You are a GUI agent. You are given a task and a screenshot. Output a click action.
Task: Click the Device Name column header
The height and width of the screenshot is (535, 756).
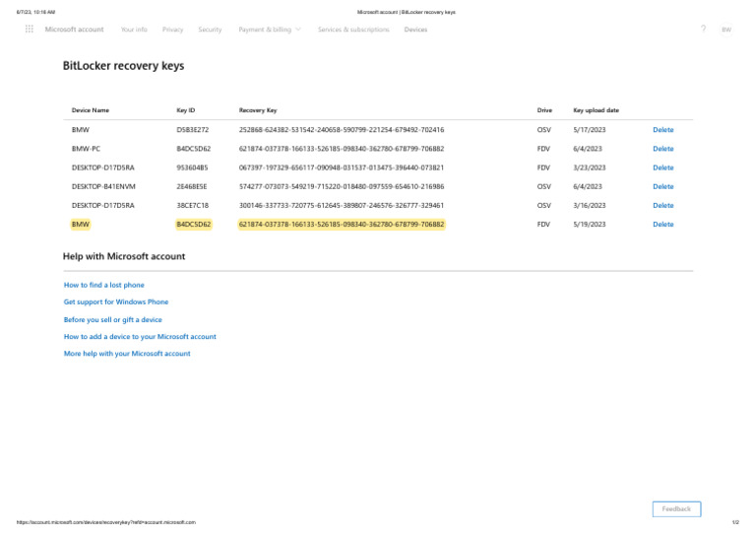[x=91, y=110]
